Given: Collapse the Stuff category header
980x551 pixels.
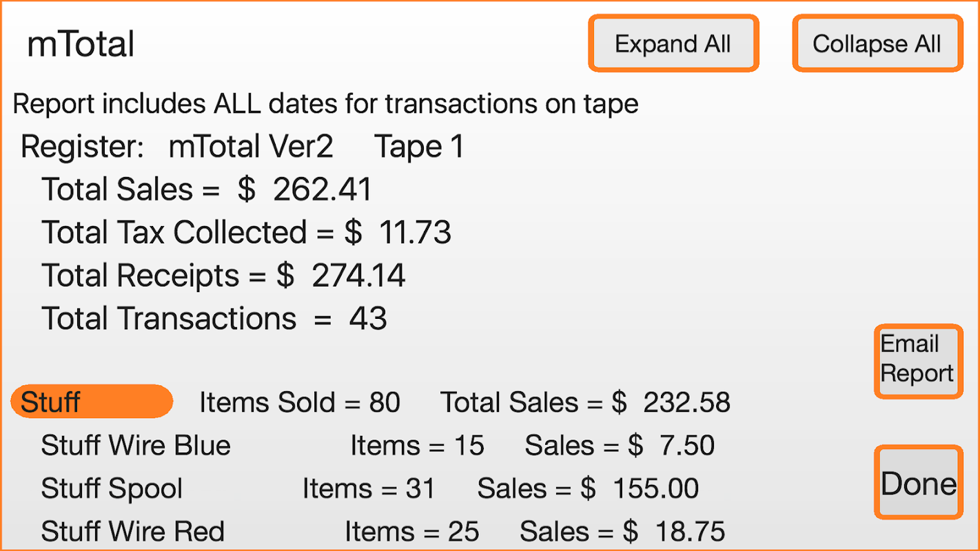Looking at the screenshot, I should pos(91,402).
